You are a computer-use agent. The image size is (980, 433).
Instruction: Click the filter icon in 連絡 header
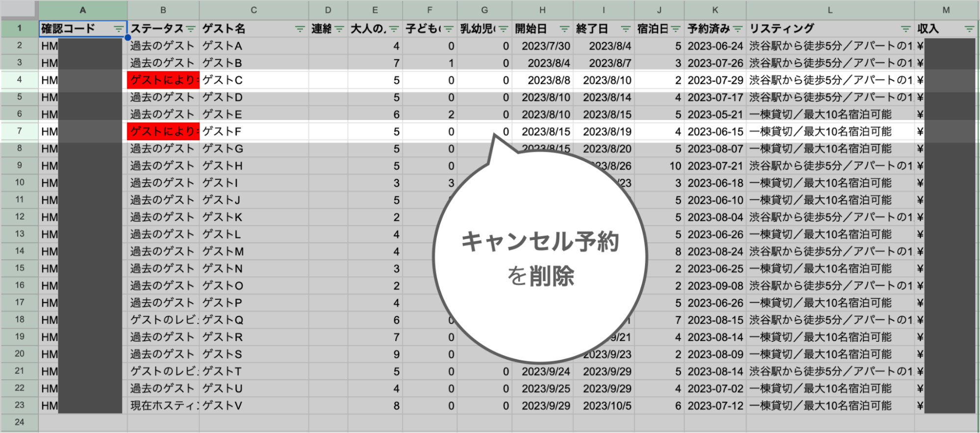339,29
